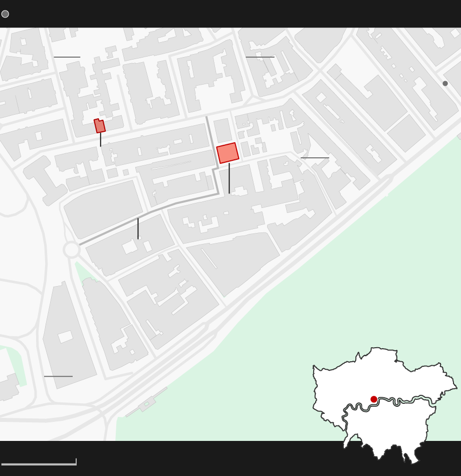Click the narrow station building beside the railway
This screenshot has height=476, width=461.
pos(146,403)
